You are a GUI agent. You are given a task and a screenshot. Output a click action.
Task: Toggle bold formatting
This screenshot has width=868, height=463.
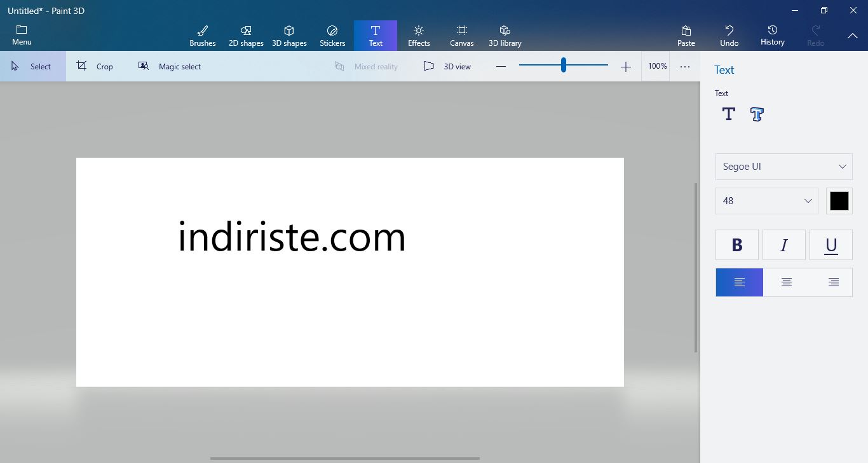[737, 245]
